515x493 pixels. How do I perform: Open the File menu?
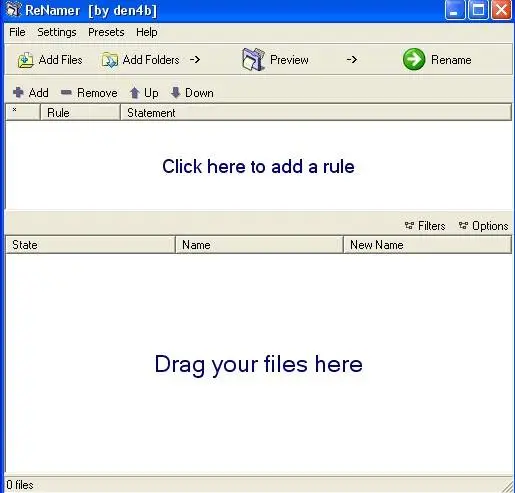click(x=17, y=32)
